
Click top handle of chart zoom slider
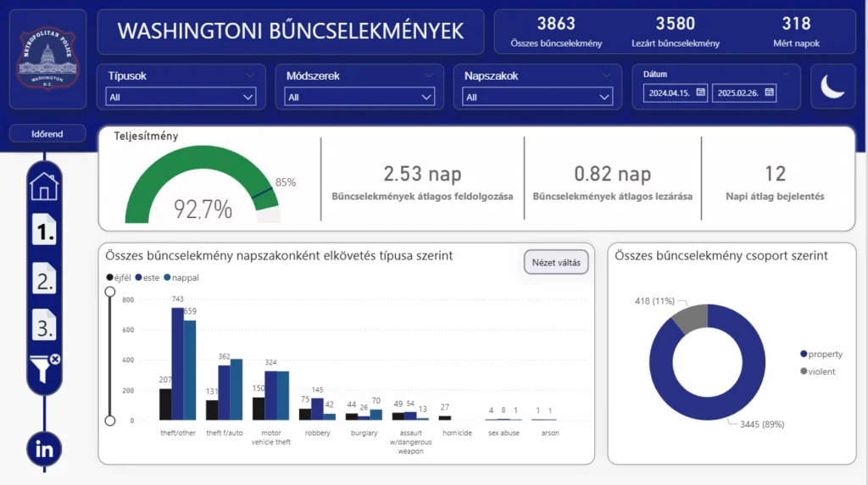(109, 292)
